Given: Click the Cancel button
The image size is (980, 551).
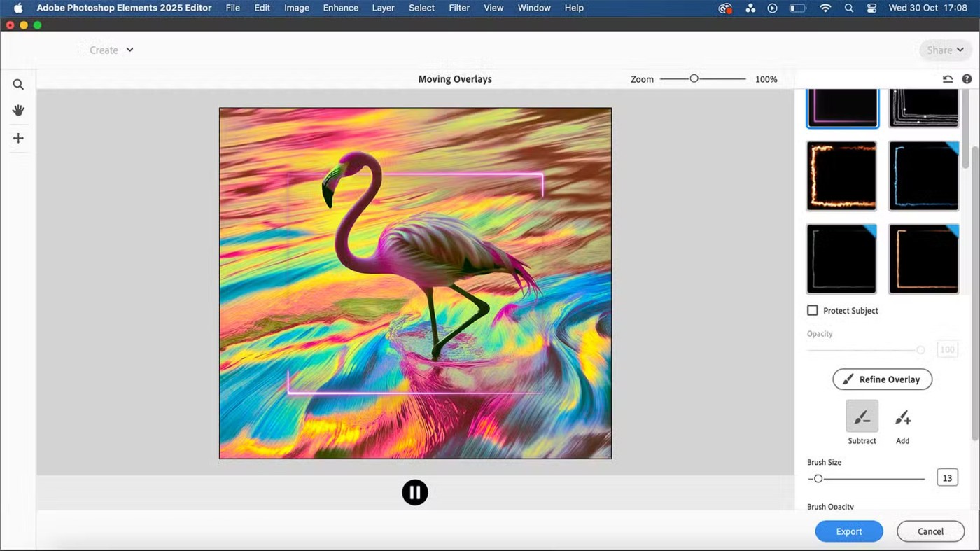Looking at the screenshot, I should point(930,531).
